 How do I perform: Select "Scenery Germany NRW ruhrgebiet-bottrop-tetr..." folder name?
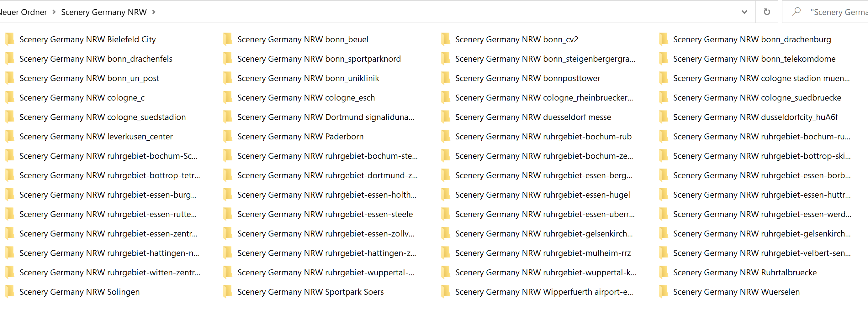pos(109,176)
